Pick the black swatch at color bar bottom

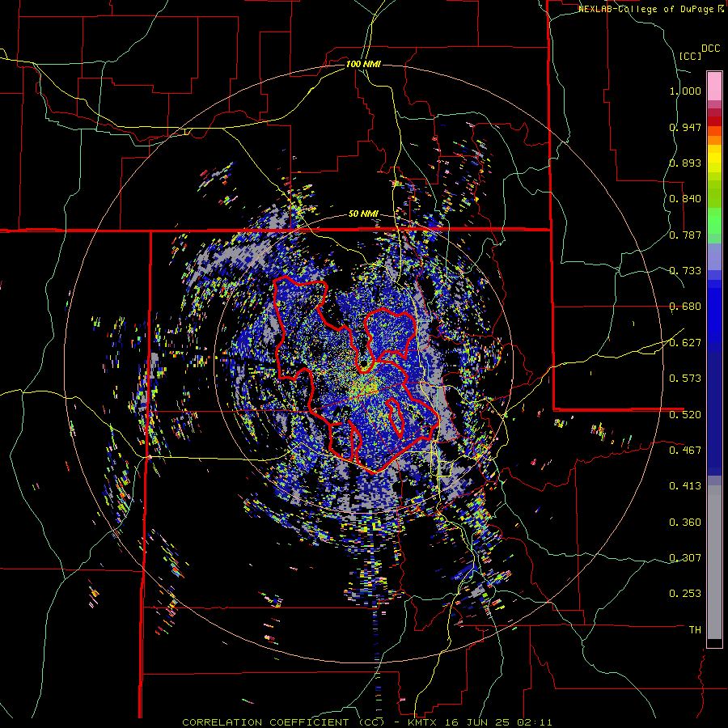click(x=714, y=643)
